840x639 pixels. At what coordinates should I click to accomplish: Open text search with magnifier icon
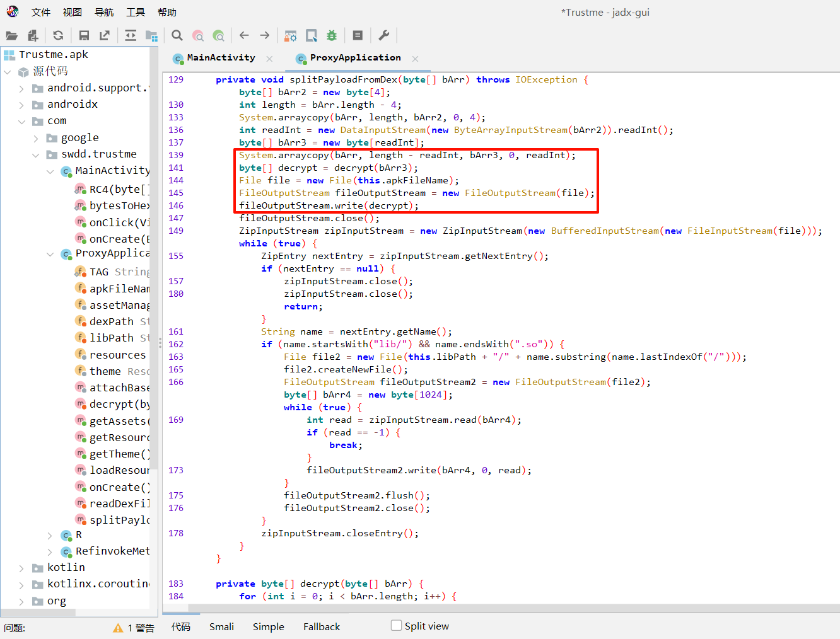click(x=177, y=36)
